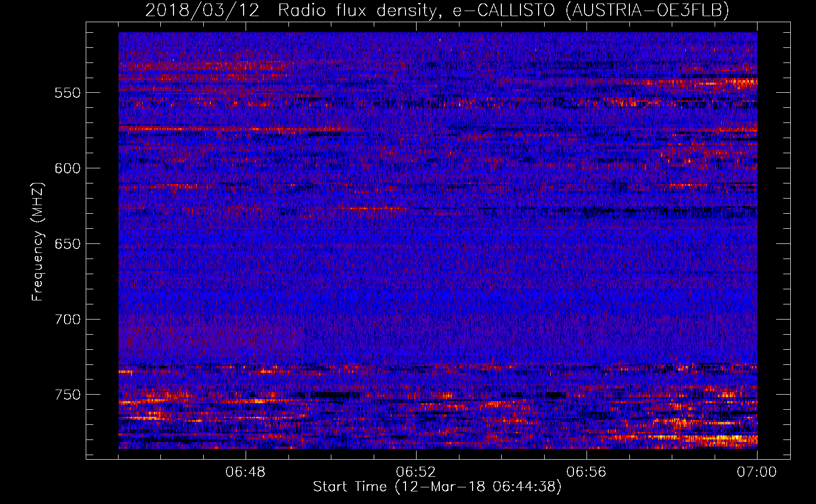Click the 'Frequency (MHZ)' axis label

[x=37, y=241]
